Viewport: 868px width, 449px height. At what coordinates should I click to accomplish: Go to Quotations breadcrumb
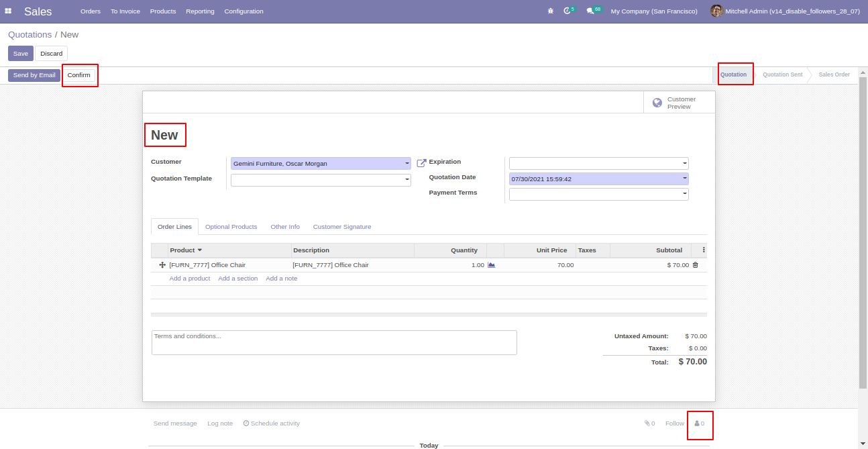coord(30,35)
